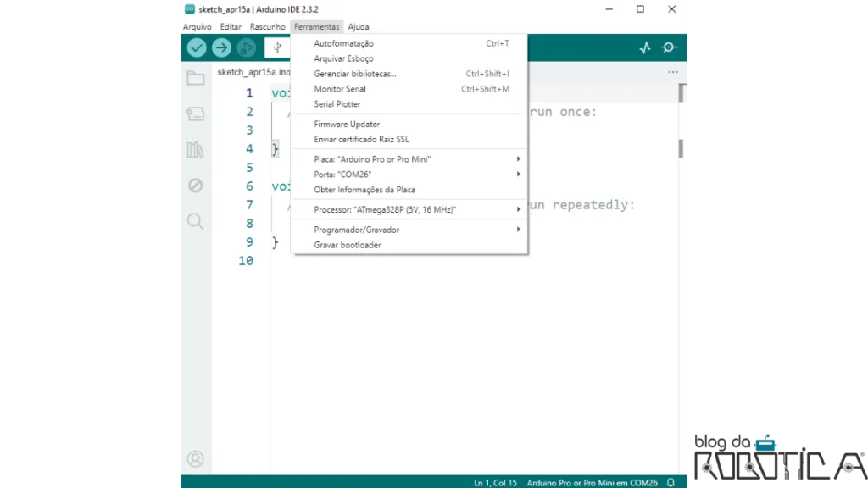Open the Sketchbook folder sidebar icon
Viewport: 868px width, 488px height.
pos(196,78)
